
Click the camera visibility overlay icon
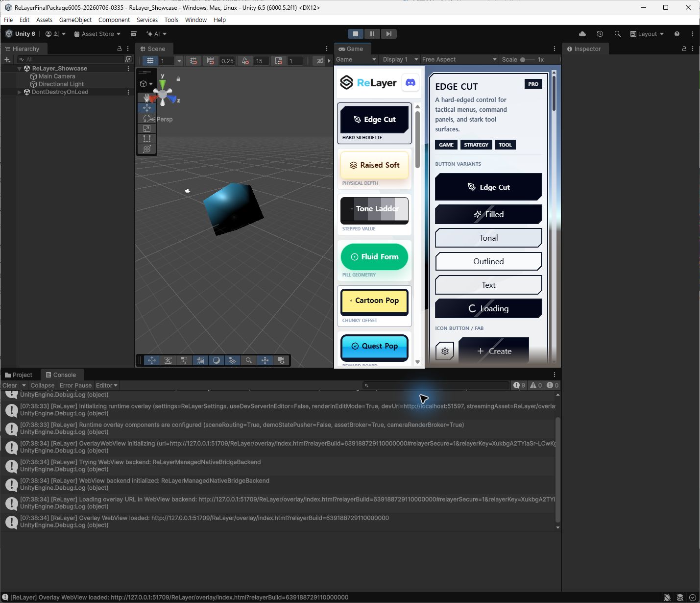pos(281,360)
